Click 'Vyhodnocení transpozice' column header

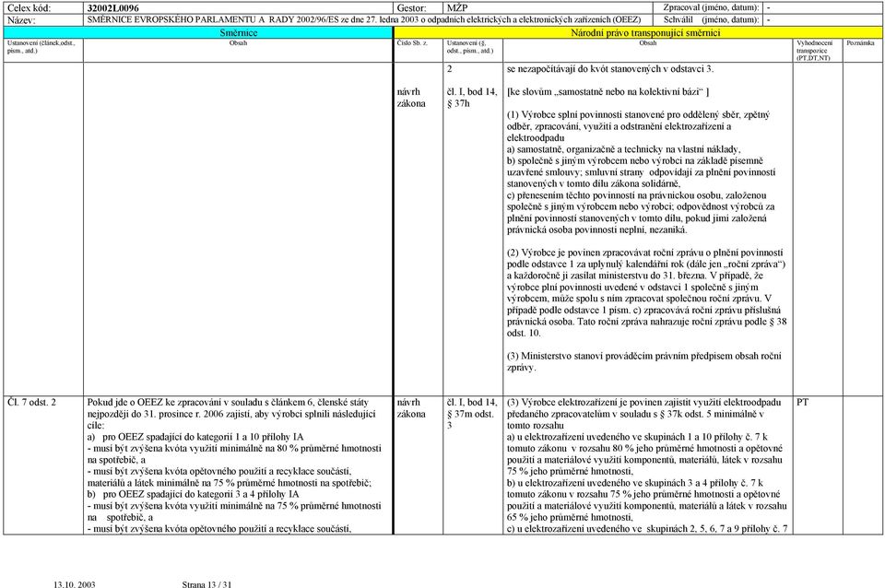pos(814,50)
